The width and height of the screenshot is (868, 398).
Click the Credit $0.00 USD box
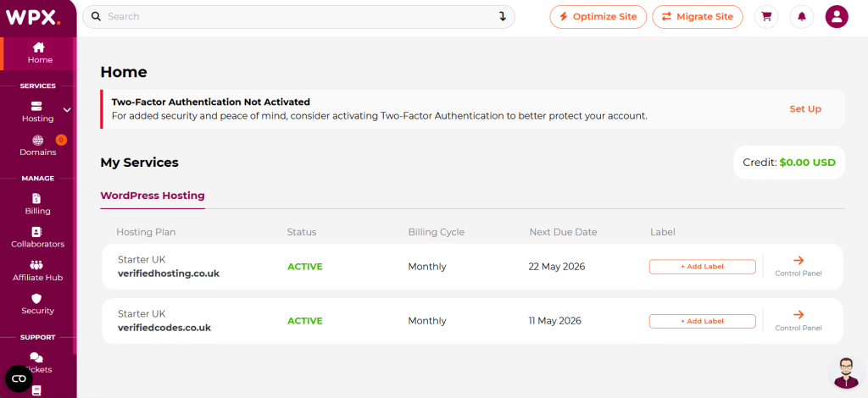coord(789,163)
